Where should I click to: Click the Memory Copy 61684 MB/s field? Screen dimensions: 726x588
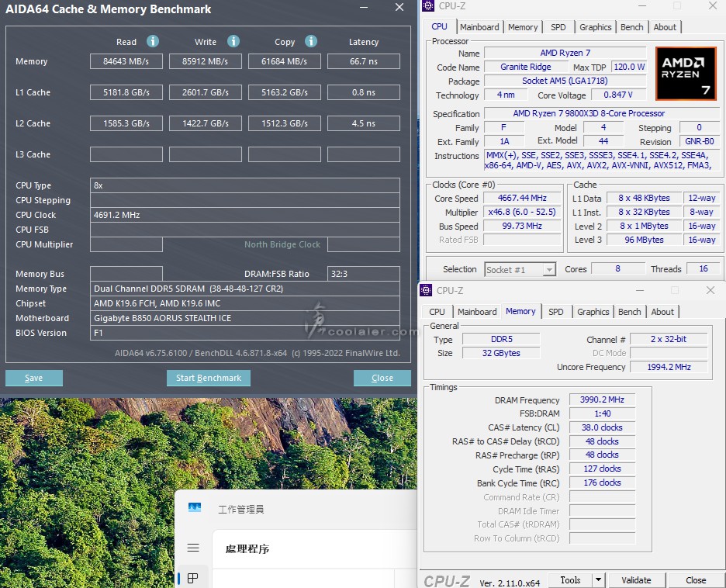tap(285, 61)
